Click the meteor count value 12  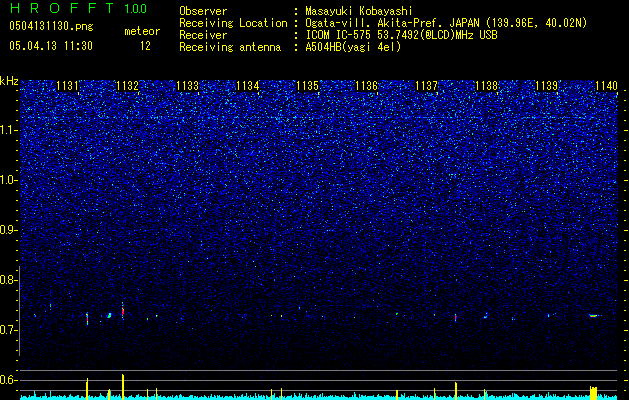pos(145,46)
